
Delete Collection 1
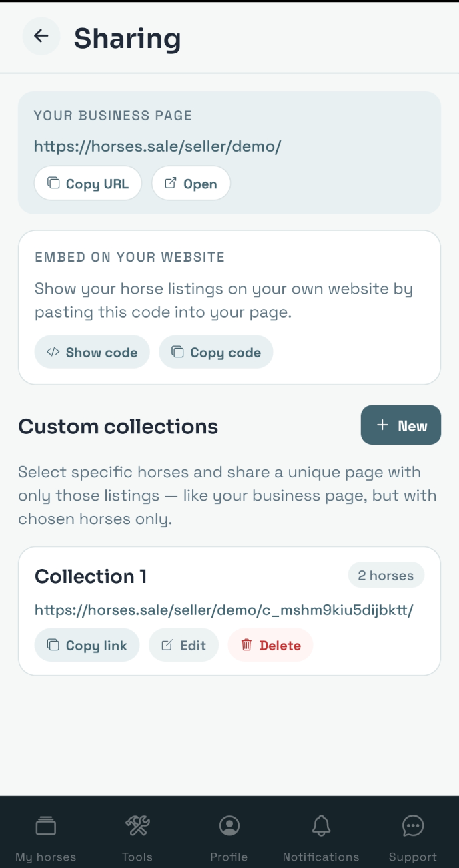pyautogui.click(x=271, y=645)
